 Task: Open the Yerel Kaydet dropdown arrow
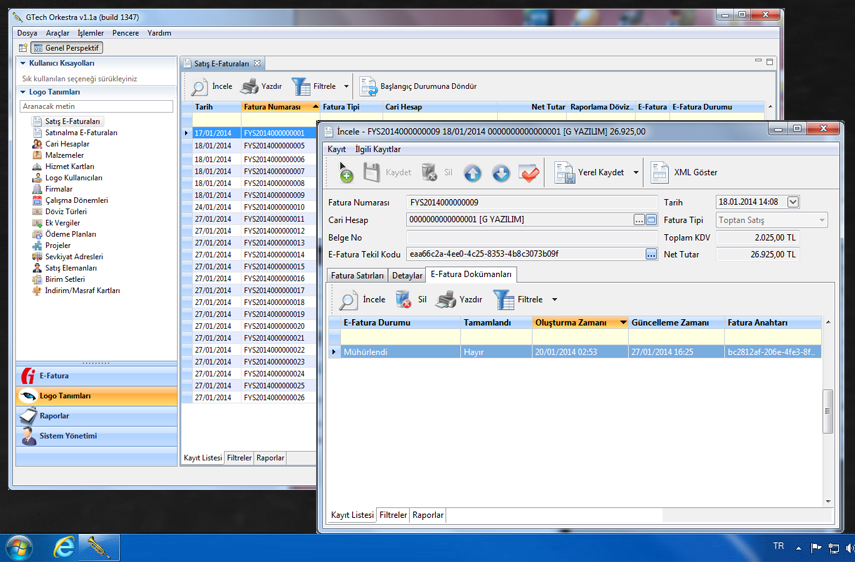pyautogui.click(x=635, y=173)
